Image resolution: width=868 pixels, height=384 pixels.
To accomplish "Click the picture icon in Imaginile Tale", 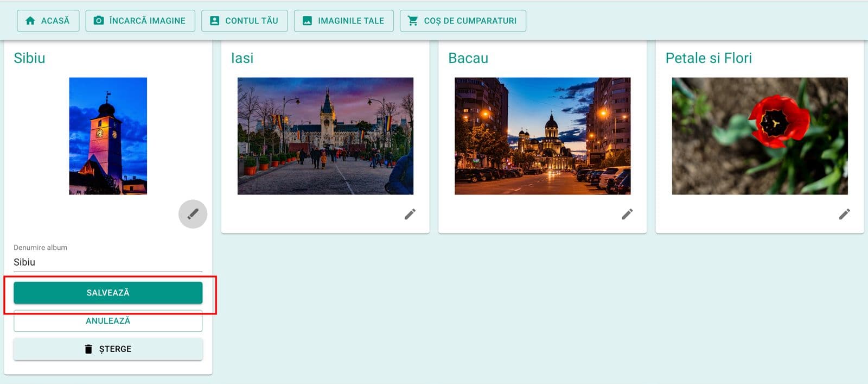I will click(307, 21).
